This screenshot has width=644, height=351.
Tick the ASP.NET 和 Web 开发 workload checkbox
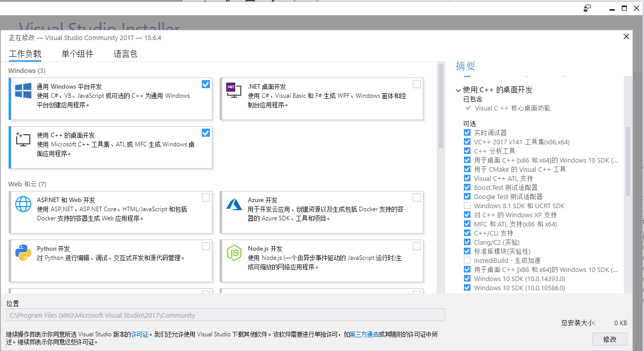coord(206,198)
